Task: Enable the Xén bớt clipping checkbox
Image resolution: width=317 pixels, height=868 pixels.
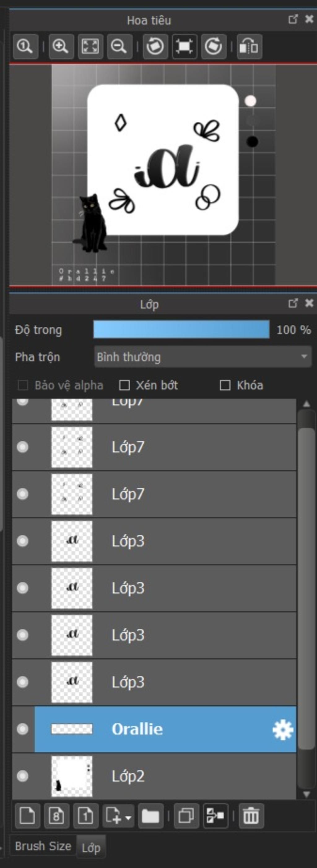Action: 125,385
